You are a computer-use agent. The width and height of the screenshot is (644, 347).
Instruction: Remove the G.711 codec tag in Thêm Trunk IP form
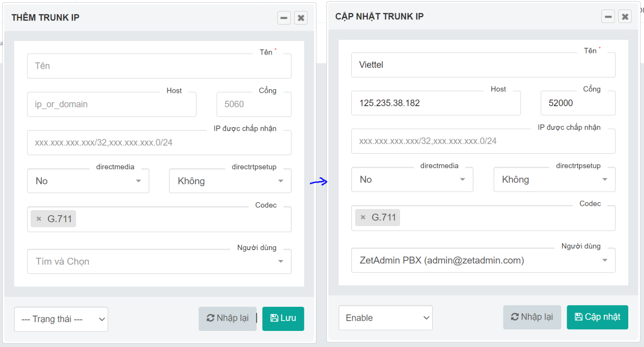(39, 219)
